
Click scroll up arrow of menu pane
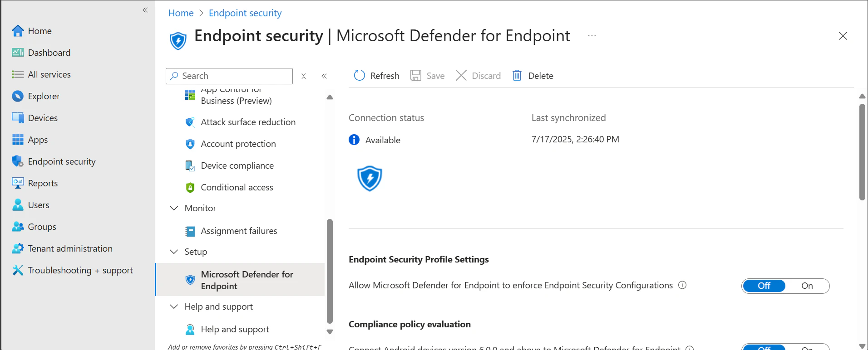(330, 97)
